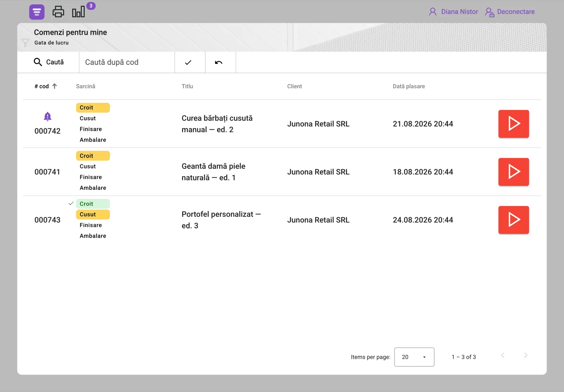The image size is (564, 392).
Task: Click the filter funnel icon
Action: [x=25, y=43]
